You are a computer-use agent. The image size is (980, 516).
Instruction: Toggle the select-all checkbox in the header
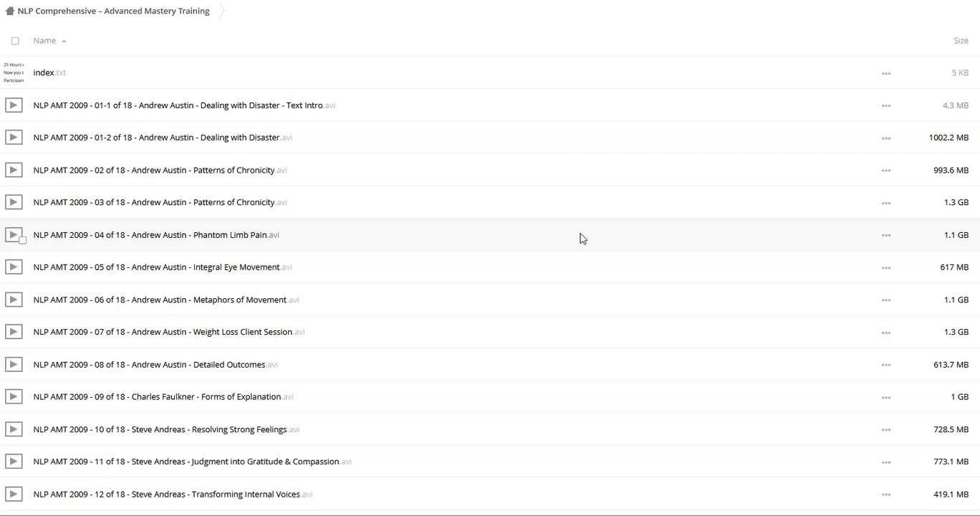tap(15, 41)
